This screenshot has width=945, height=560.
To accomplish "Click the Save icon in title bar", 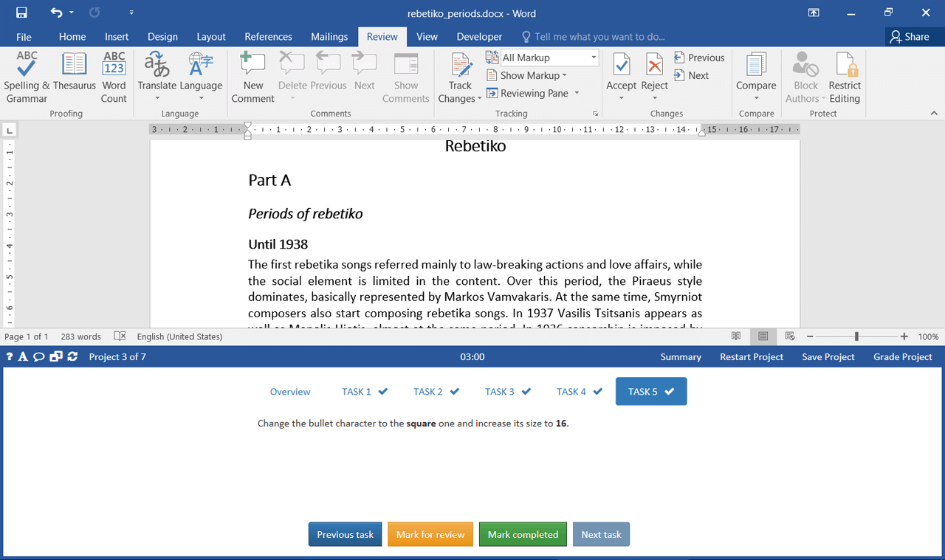I will 21,13.
